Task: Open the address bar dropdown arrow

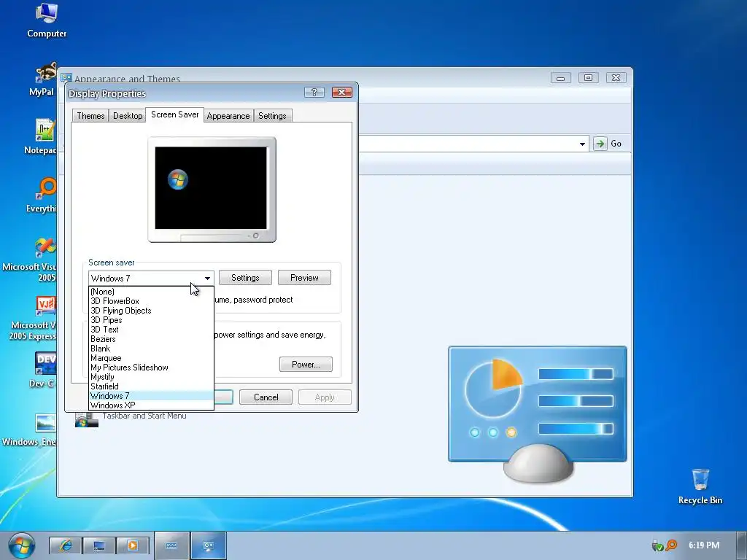Action: (582, 144)
